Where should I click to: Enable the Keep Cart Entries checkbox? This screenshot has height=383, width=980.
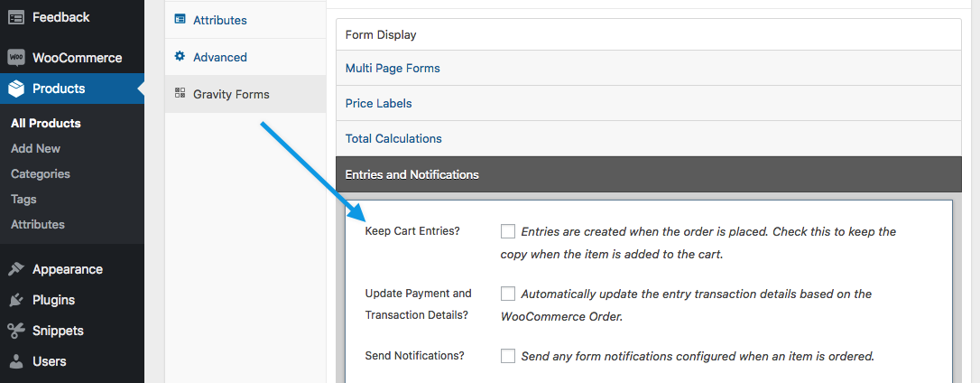[x=508, y=231]
